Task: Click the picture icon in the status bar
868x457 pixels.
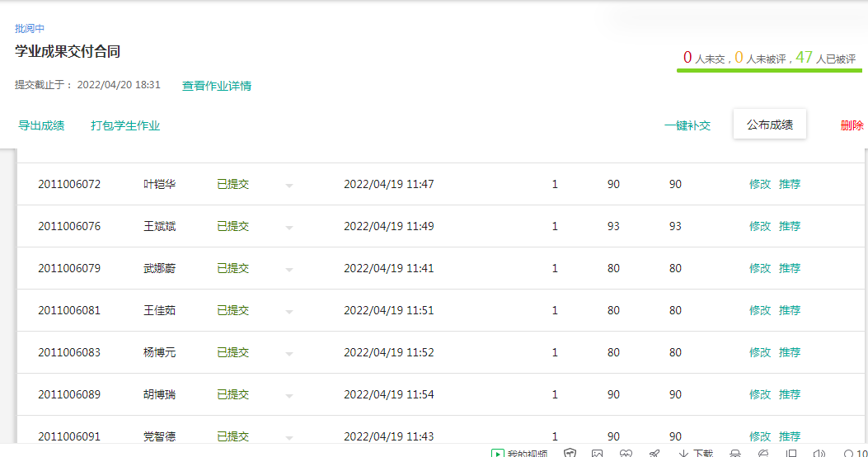Action: tap(598, 454)
